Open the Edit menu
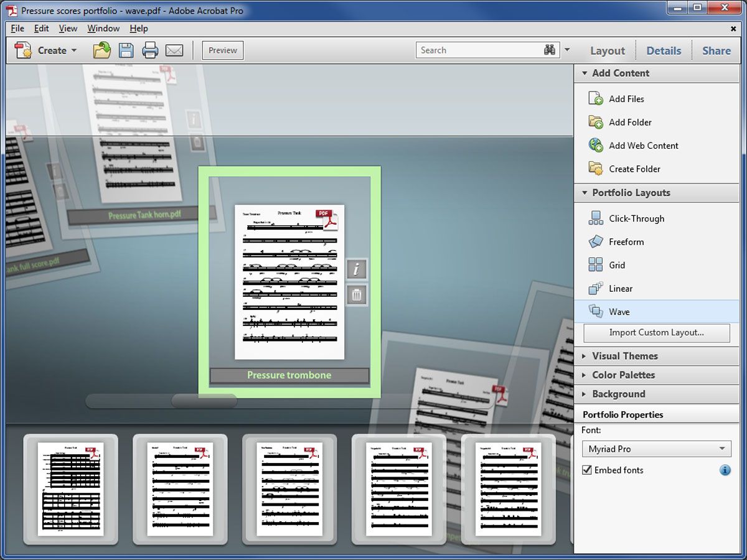This screenshot has height=560, width=747. pyautogui.click(x=41, y=29)
